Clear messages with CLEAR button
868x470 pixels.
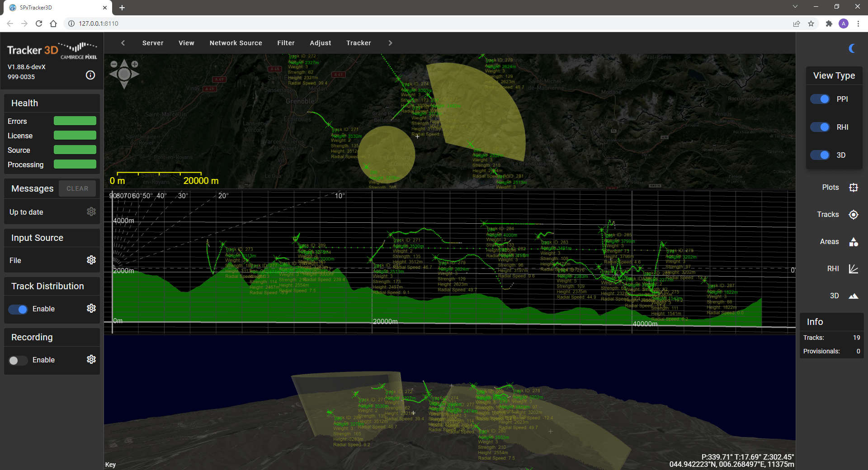pyautogui.click(x=77, y=188)
